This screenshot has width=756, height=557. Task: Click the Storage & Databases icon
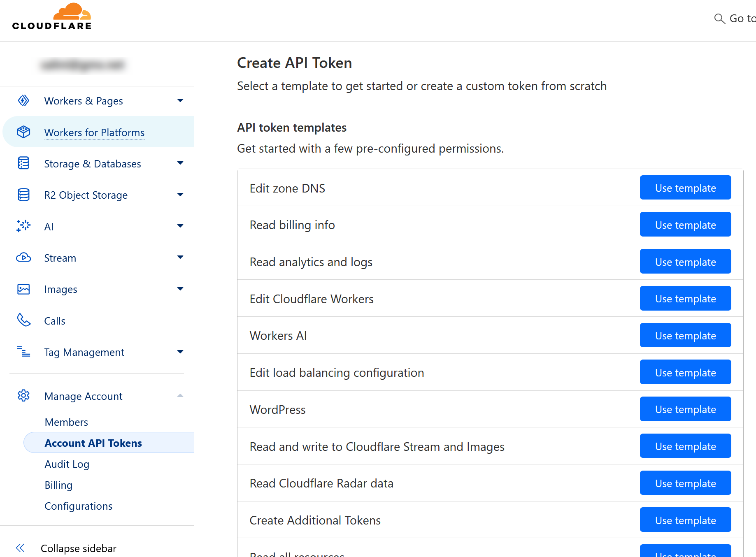click(x=23, y=163)
